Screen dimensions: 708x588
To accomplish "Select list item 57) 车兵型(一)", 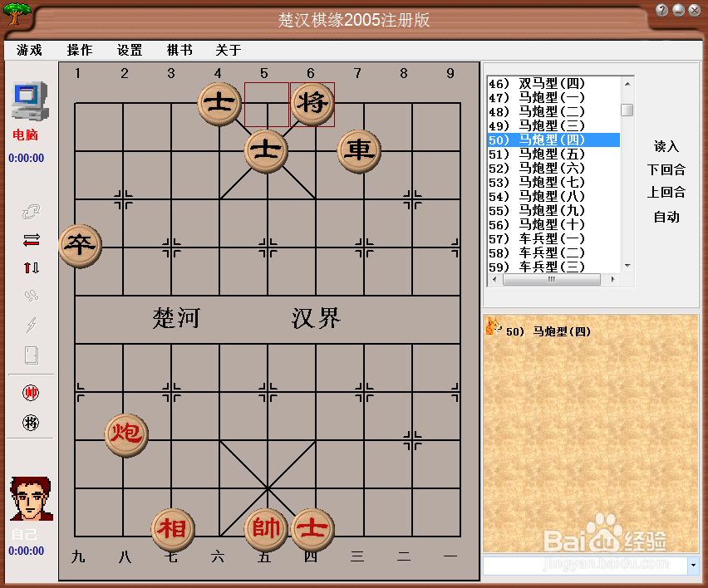I will coord(554,238).
